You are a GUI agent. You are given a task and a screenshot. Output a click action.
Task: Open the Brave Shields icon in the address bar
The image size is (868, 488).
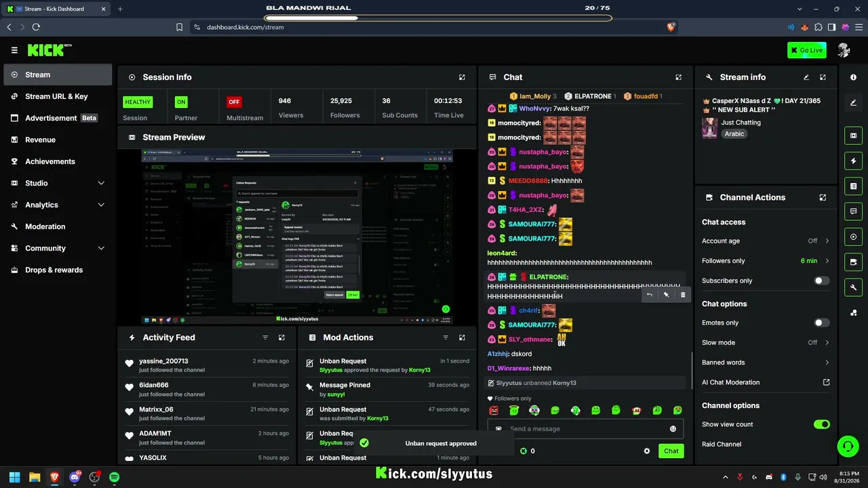671,27
